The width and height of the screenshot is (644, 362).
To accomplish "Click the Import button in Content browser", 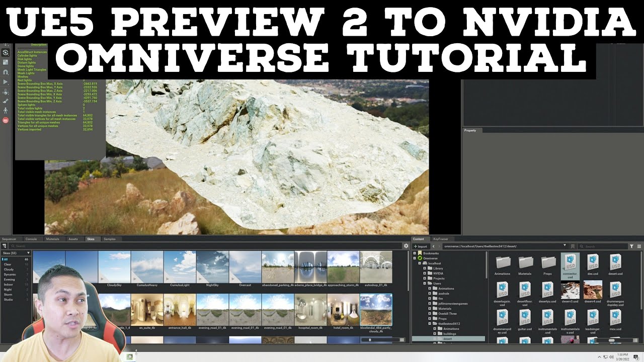I will [x=421, y=246].
